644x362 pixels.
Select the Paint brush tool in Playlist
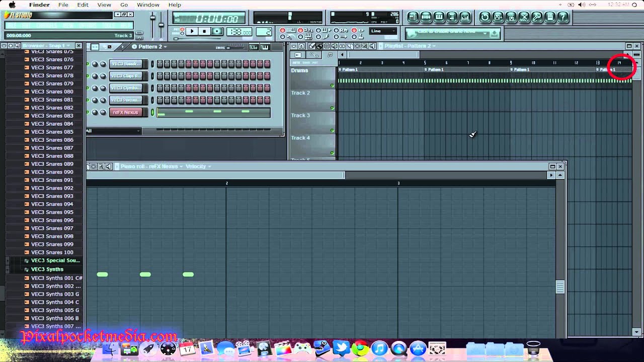coord(319,46)
